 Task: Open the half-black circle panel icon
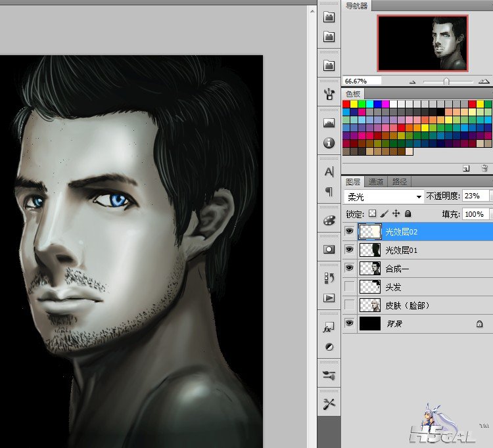coord(329,347)
